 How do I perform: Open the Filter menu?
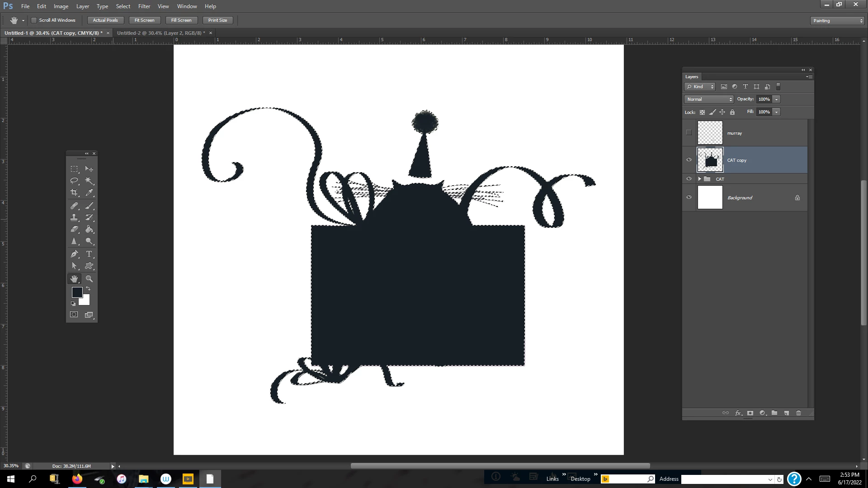click(x=144, y=6)
